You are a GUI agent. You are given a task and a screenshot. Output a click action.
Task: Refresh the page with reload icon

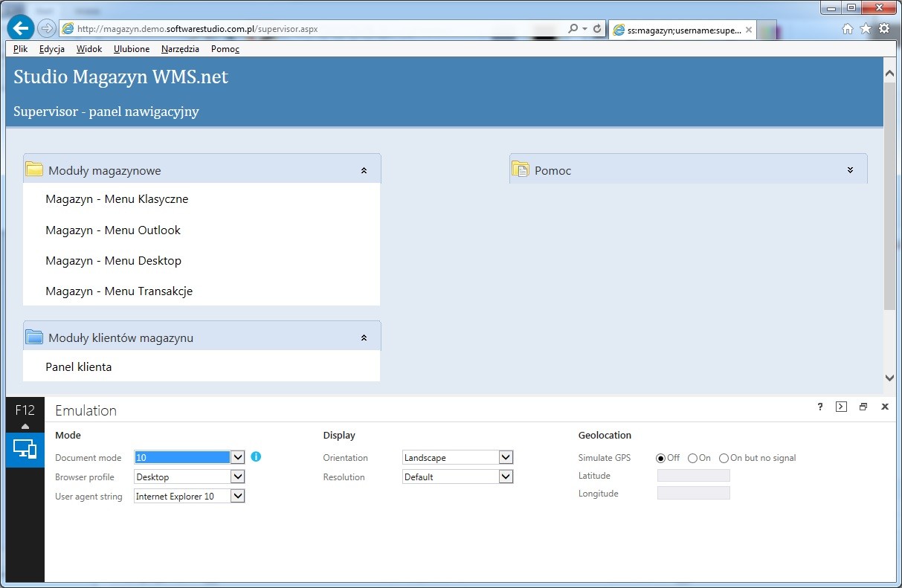(x=596, y=29)
